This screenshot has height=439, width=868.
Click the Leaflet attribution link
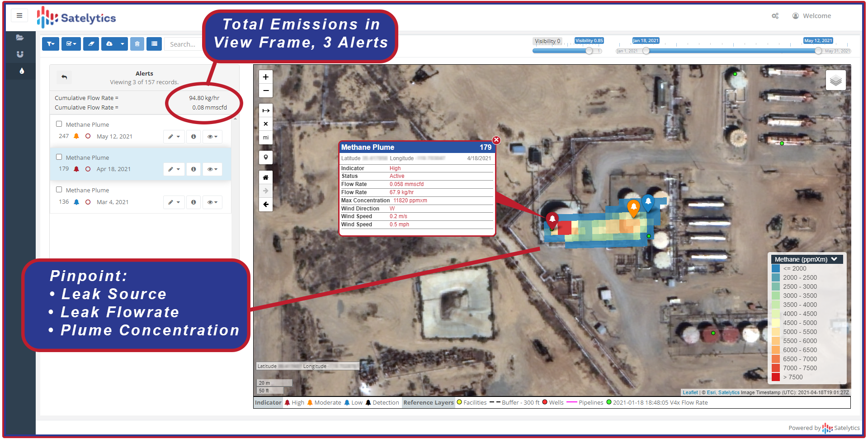[x=690, y=392]
